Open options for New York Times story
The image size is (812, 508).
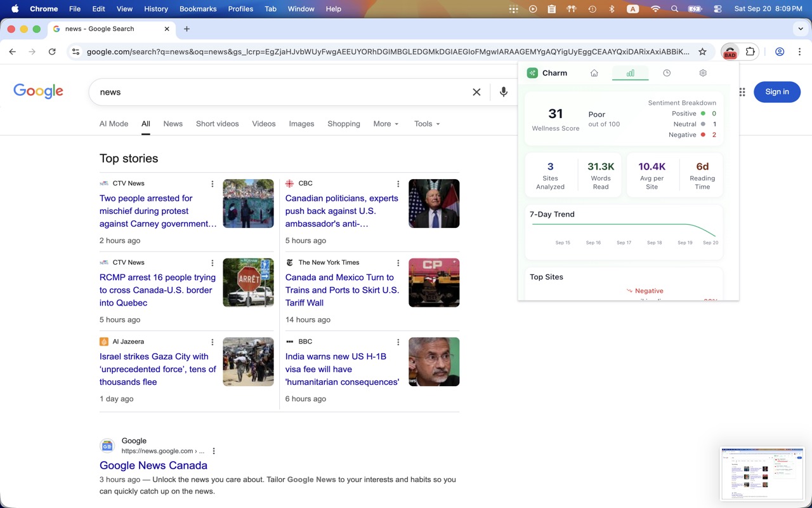[398, 263]
